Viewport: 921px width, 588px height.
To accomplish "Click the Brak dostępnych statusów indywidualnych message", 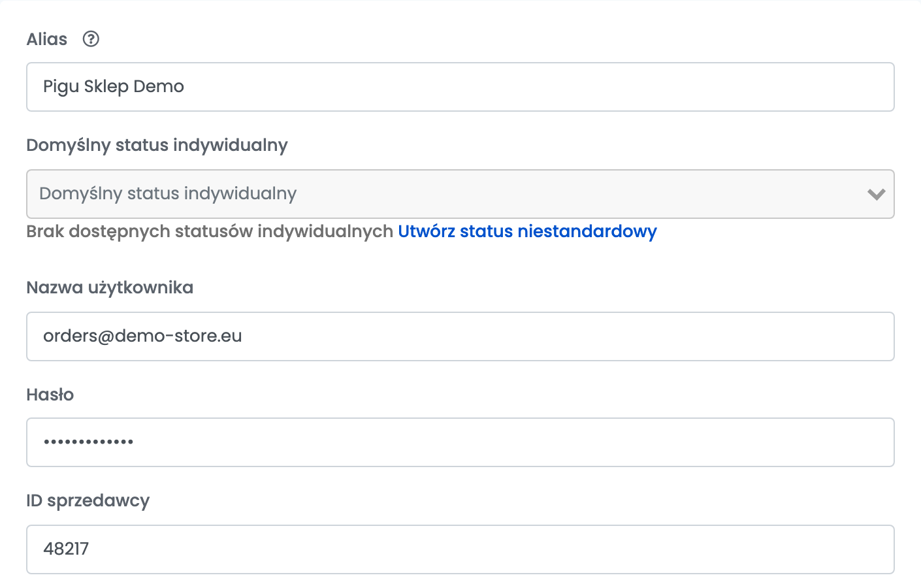I will [x=210, y=232].
